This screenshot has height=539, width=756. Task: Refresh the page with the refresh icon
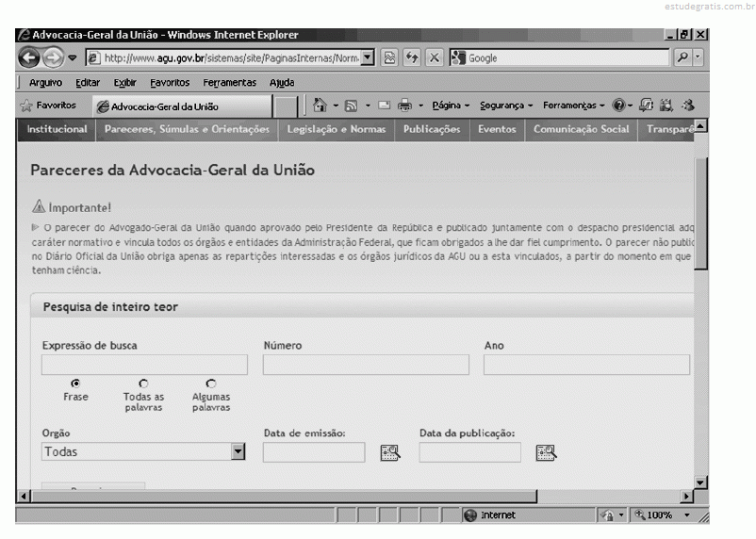pos(412,57)
